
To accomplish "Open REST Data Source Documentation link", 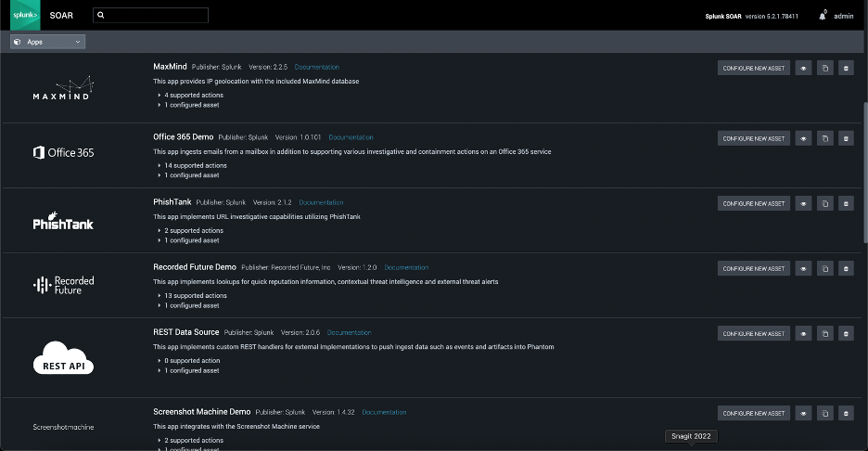I will [x=350, y=332].
